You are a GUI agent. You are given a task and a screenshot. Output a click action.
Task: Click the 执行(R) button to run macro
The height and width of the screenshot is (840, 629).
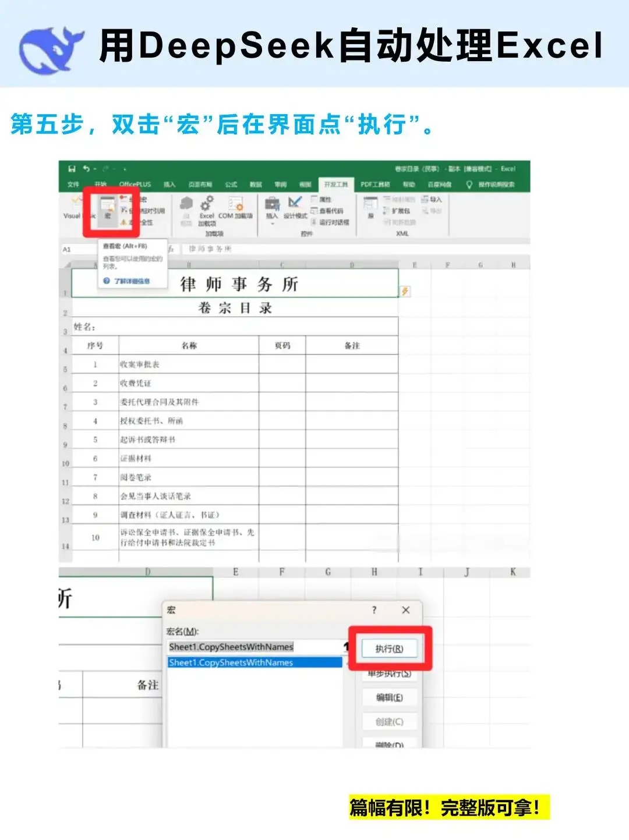pyautogui.click(x=388, y=647)
